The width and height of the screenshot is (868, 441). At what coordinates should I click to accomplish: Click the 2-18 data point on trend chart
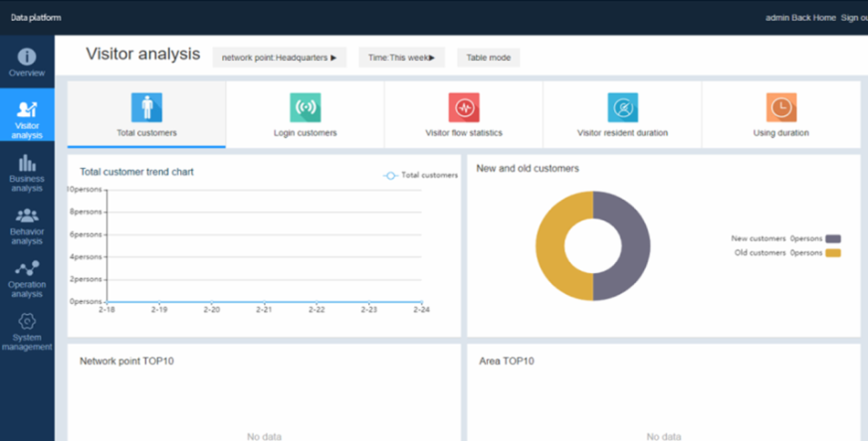point(107,302)
